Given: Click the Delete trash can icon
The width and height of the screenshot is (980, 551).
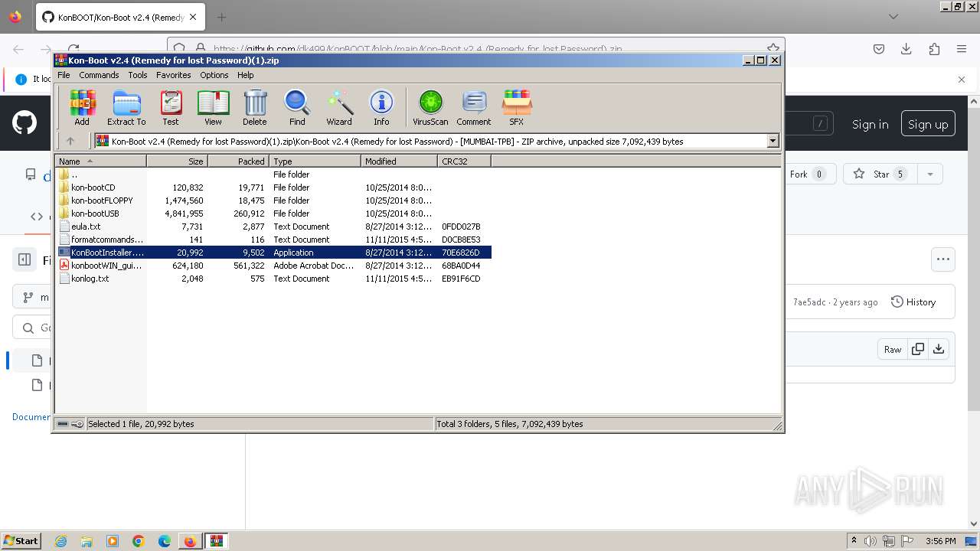Looking at the screenshot, I should pos(255,107).
